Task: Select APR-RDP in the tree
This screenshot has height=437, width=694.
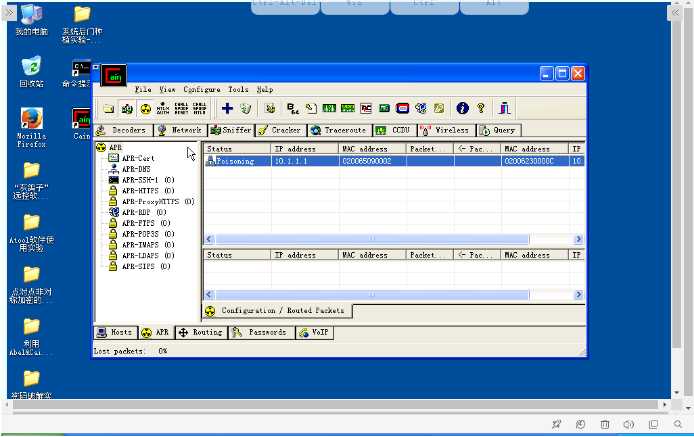Action: [144, 213]
